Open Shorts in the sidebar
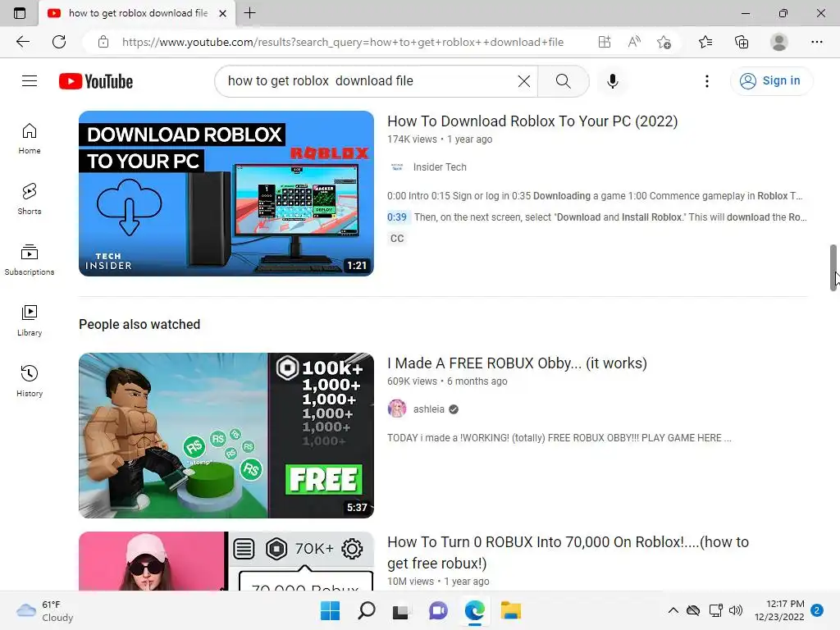Screen dimensions: 840x630 click(x=30, y=199)
